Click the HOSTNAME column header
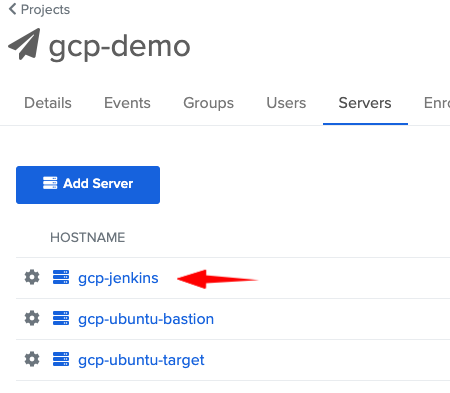The width and height of the screenshot is (450, 393). click(88, 237)
